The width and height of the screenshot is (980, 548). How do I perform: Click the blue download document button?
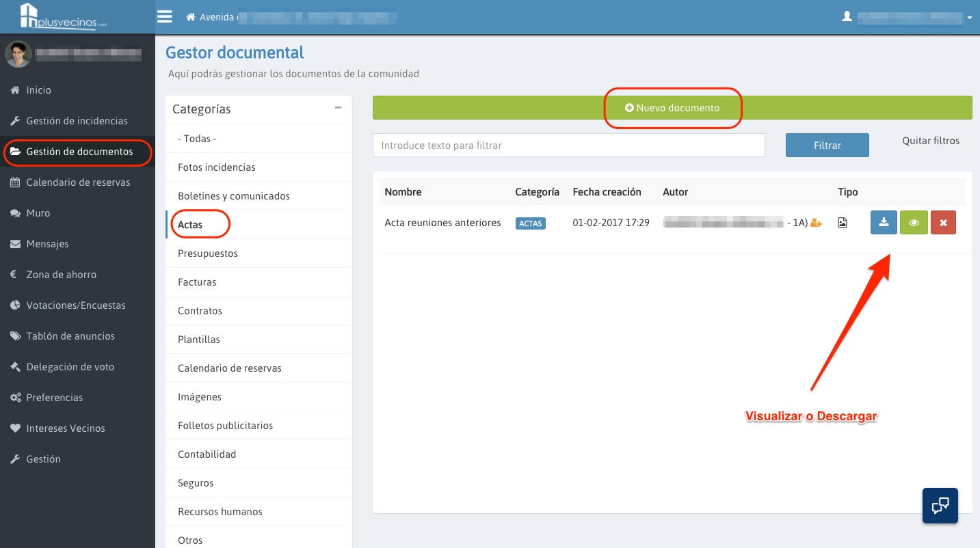tap(884, 223)
